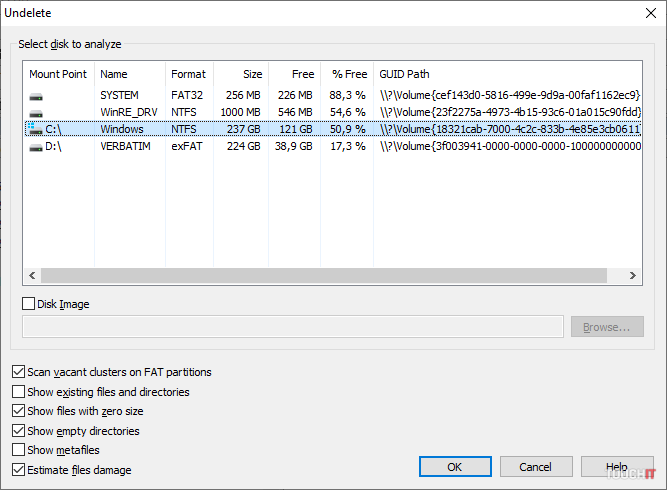
Task: Uncheck Show empty directories option
Action: click(18, 431)
